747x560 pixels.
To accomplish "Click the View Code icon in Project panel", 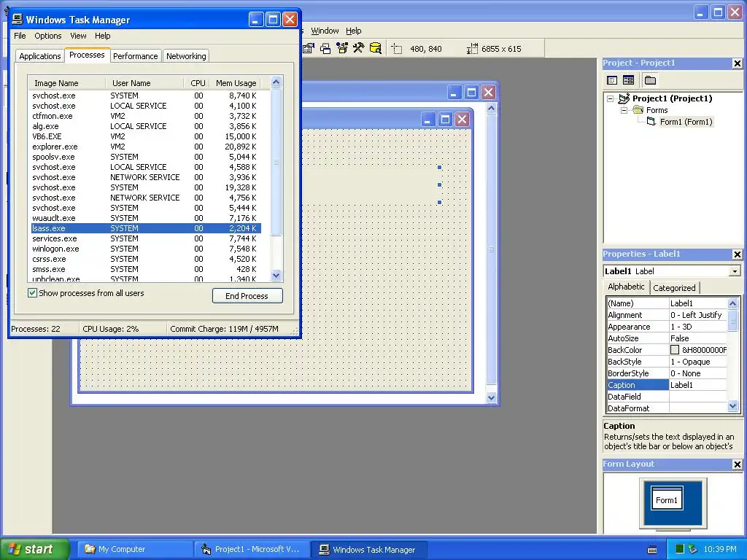I will (612, 80).
